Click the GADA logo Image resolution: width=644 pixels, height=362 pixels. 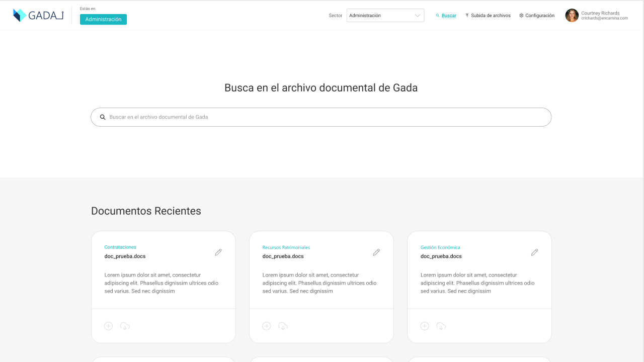[38, 16]
